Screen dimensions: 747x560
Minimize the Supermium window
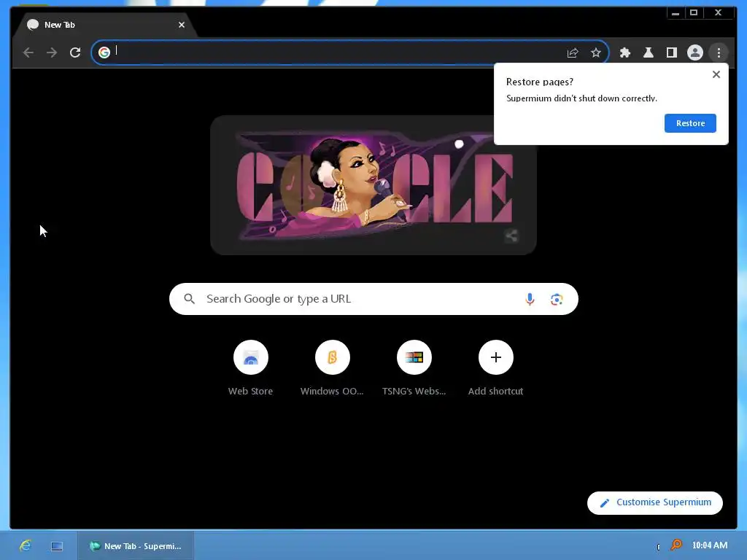point(676,13)
